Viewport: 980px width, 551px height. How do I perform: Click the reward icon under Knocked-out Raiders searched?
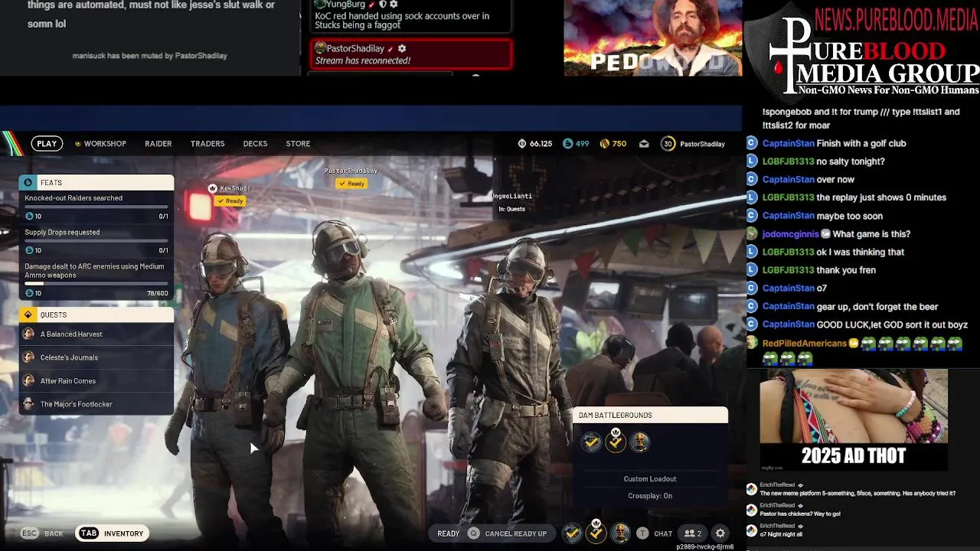point(29,217)
